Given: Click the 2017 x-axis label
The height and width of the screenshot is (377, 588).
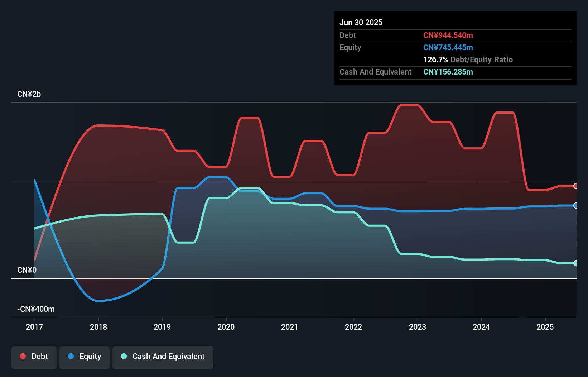Looking at the screenshot, I should coord(34,327).
